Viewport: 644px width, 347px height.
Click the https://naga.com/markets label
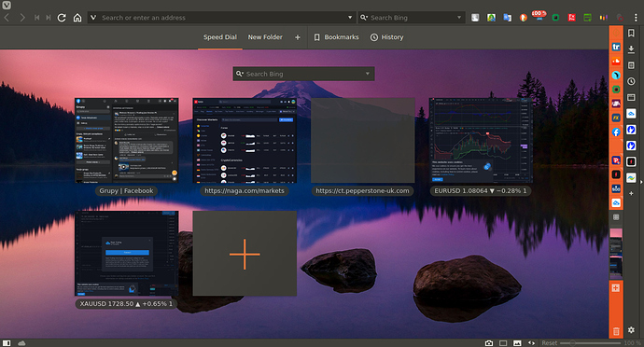coord(245,191)
